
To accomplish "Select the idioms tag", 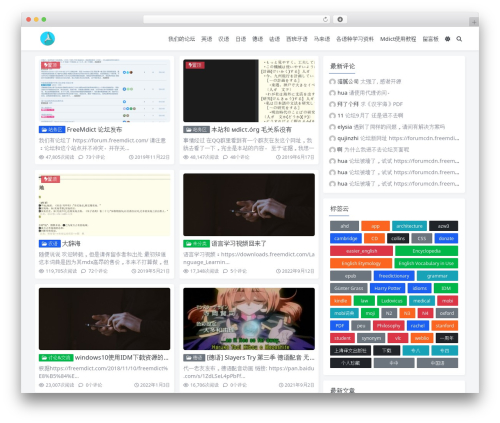I will click(419, 288).
